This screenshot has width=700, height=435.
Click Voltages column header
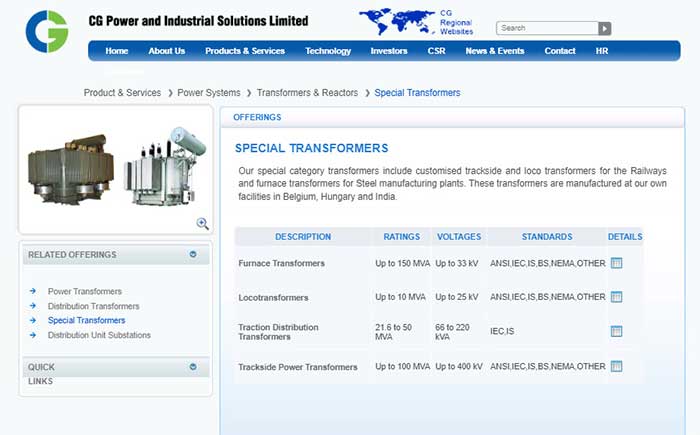(x=459, y=237)
